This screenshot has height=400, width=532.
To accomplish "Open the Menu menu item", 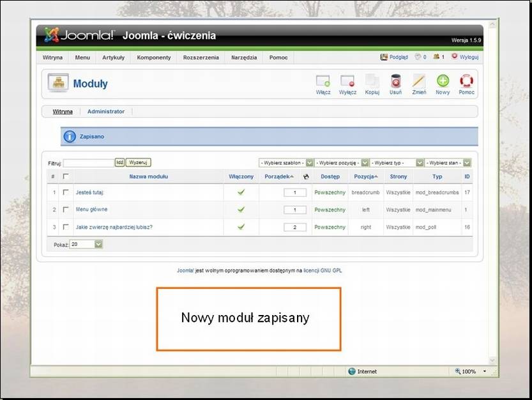I will point(82,58).
